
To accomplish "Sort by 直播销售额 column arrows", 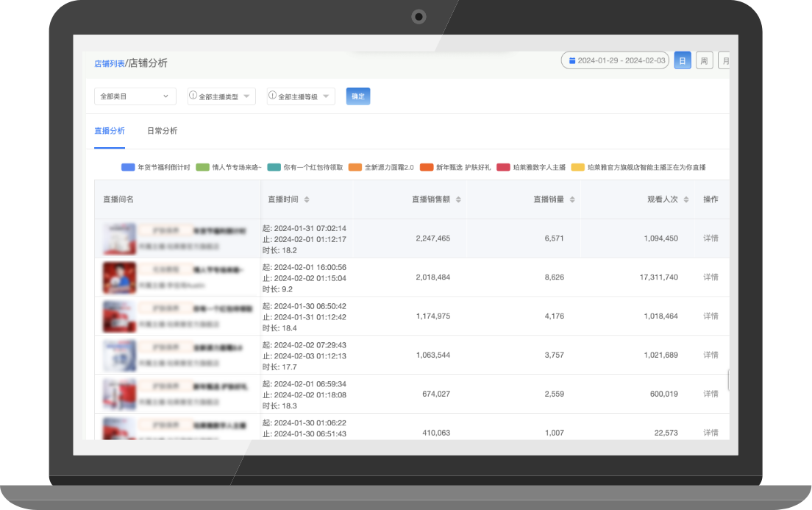I will [x=458, y=199].
